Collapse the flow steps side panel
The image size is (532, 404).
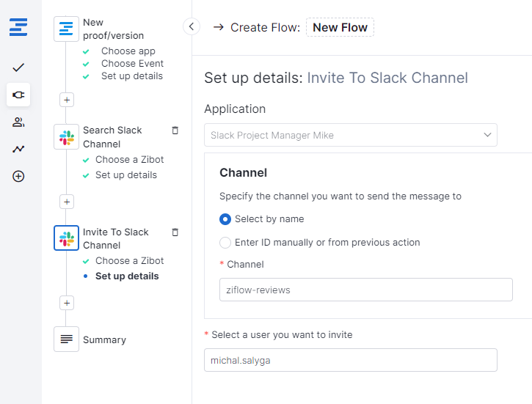[x=192, y=27]
